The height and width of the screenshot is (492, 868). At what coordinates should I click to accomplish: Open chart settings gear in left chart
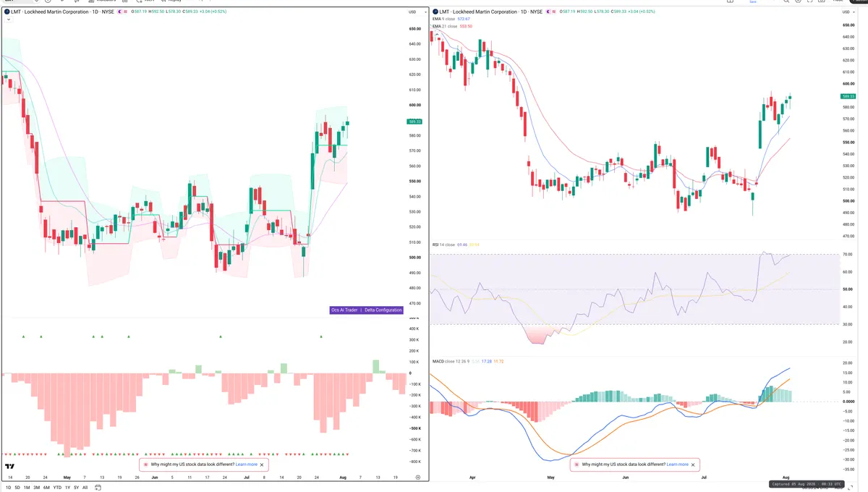tap(418, 478)
